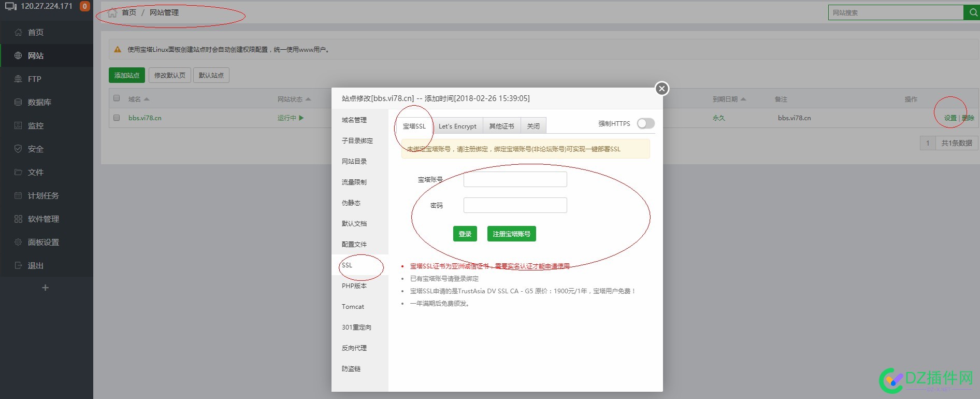Image resolution: width=980 pixels, height=399 pixels.
Task: Sort by 网站状态 column arrow
Action: click(x=308, y=99)
